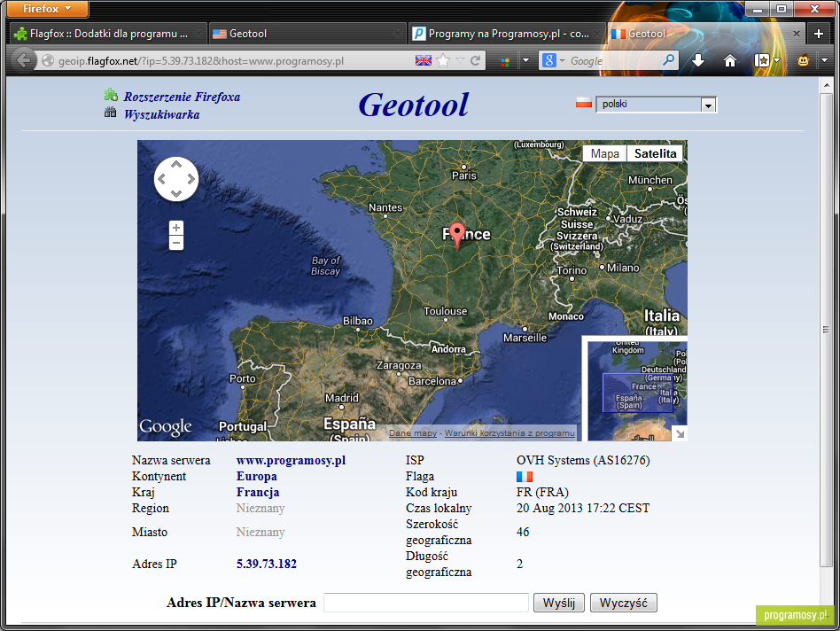Pan the map right with the arrow control

coord(191,179)
